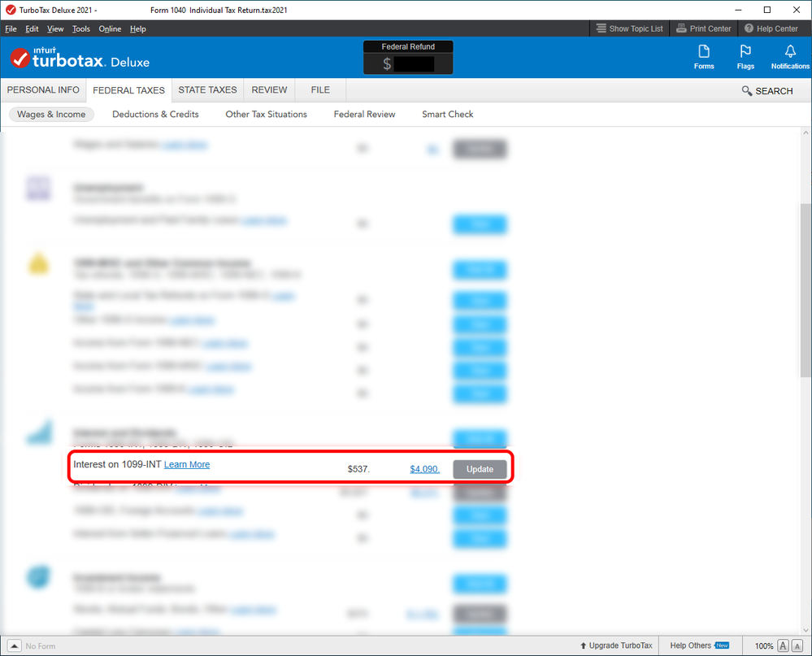The width and height of the screenshot is (812, 656).
Task: Click the larger font size A icon
Action: click(x=783, y=645)
